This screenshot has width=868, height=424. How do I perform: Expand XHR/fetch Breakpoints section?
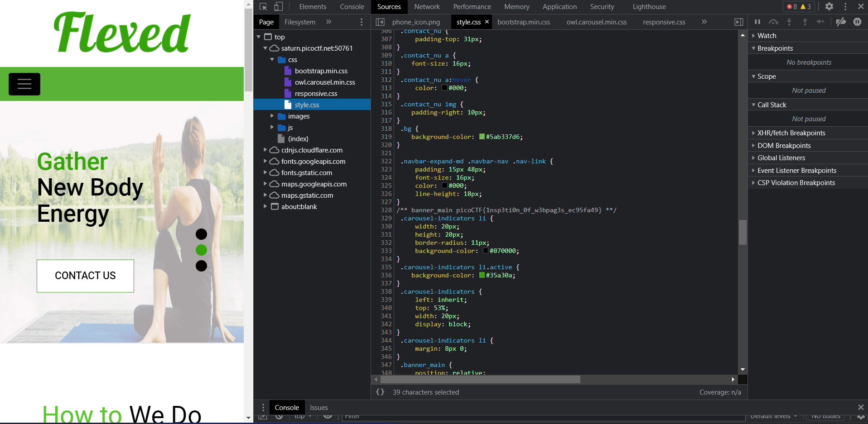(791, 133)
